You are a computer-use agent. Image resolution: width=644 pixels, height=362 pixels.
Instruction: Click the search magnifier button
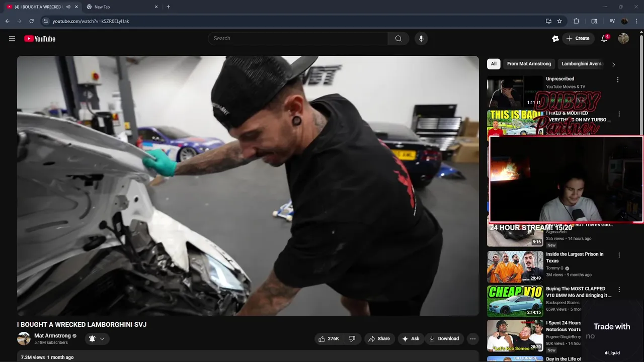(x=398, y=38)
